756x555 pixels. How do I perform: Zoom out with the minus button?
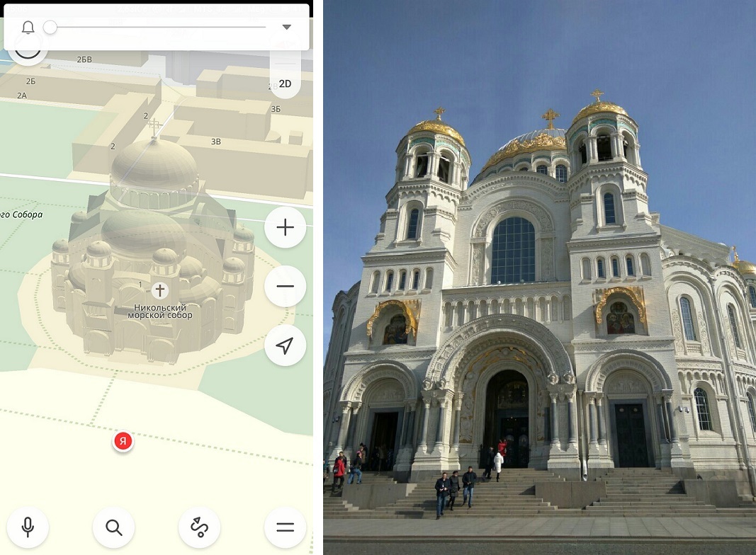285,286
